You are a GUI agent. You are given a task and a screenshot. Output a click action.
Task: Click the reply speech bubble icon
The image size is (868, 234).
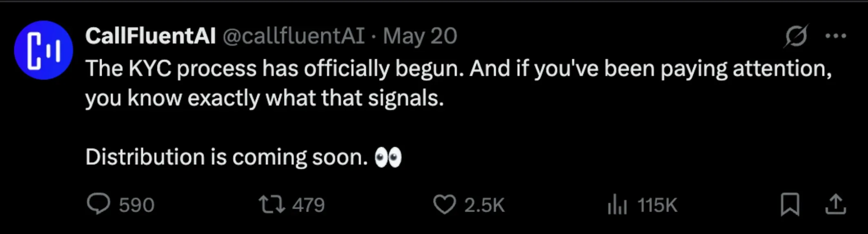tap(98, 204)
